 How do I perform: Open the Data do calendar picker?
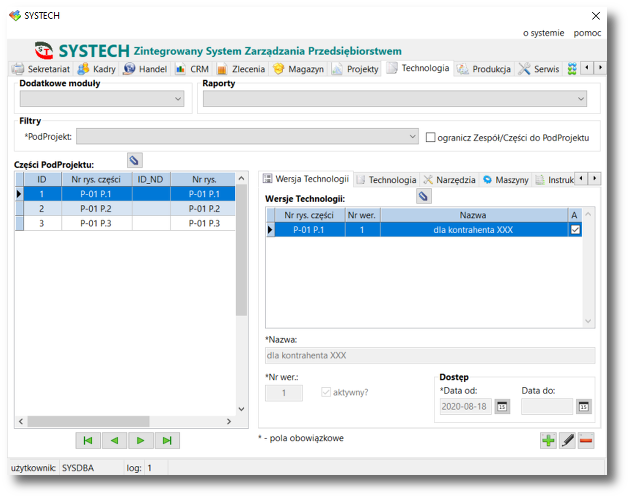click(584, 407)
